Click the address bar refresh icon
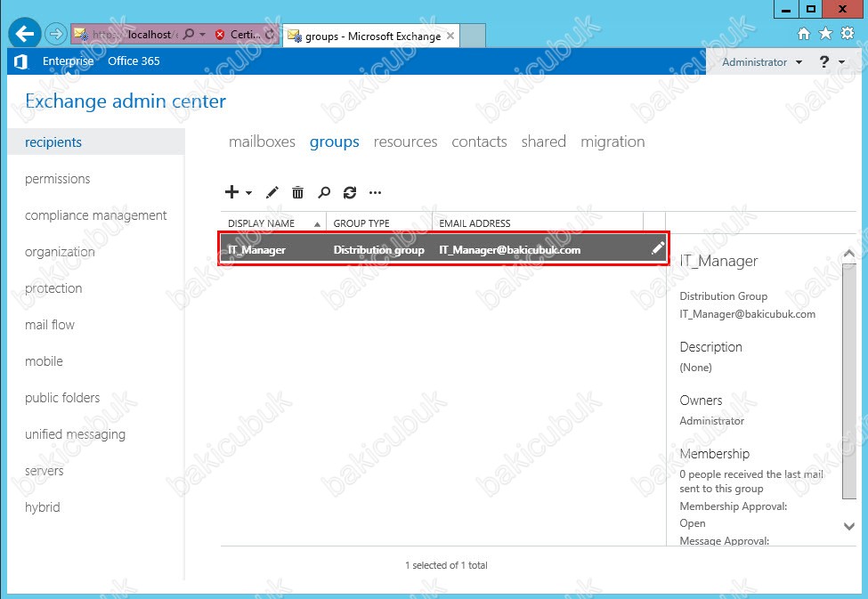This screenshot has height=599, width=868. (x=270, y=35)
